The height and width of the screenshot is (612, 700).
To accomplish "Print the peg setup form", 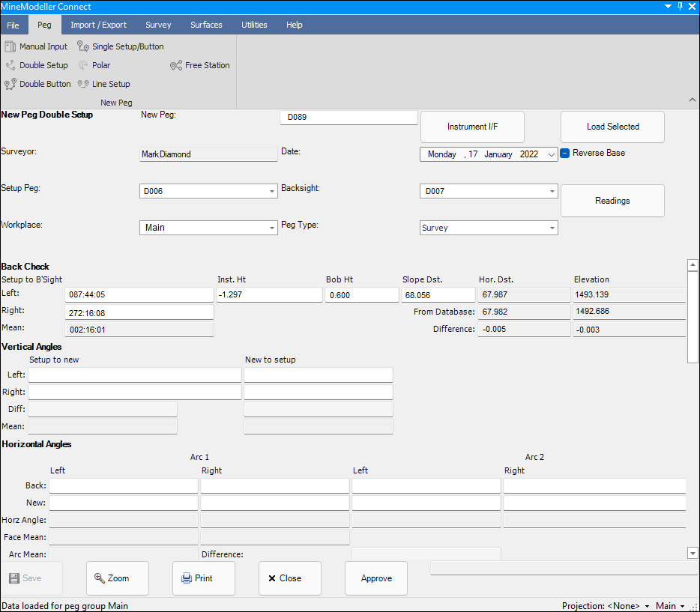I will coord(203,578).
